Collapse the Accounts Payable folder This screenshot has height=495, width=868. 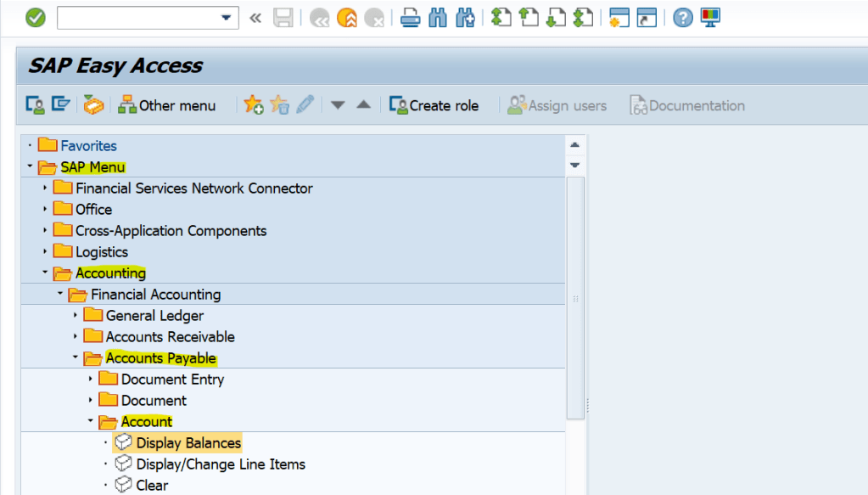76,357
